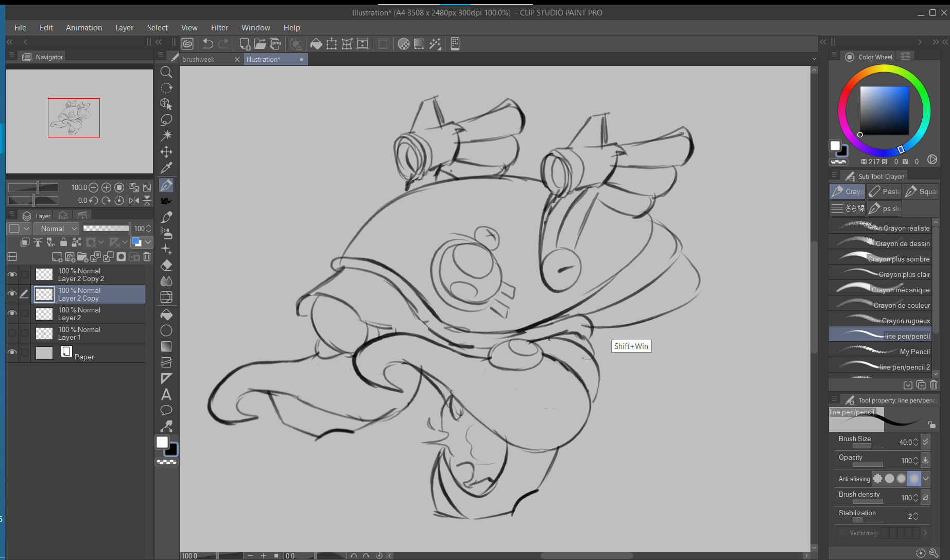Open the Normal blending mode dropdown
The image size is (950, 560).
(57, 229)
